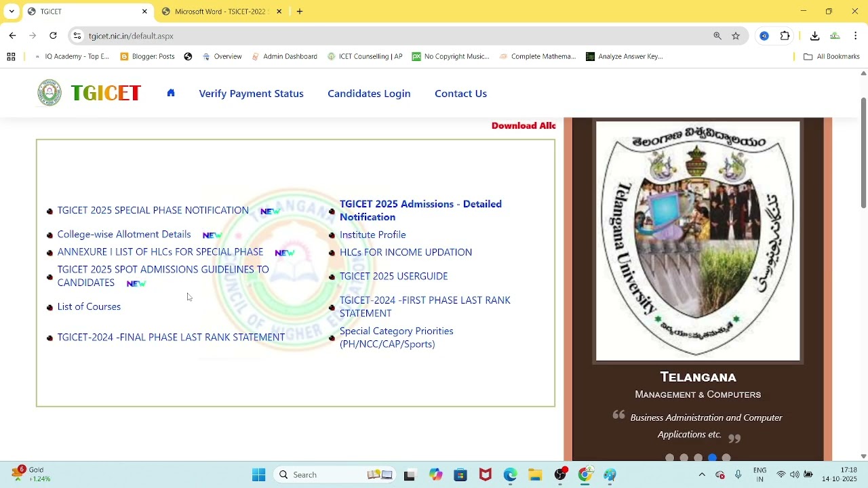
Task: Open McAfee from taskbar
Action: (x=486, y=474)
